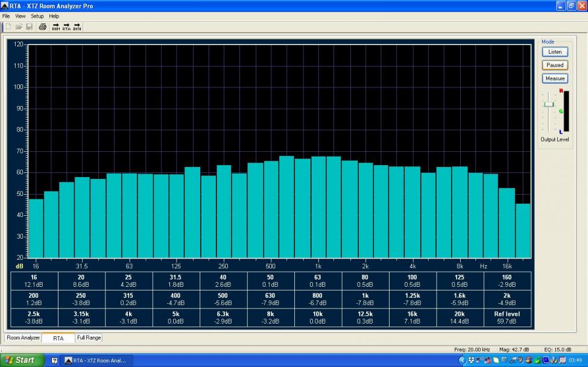588x367 pixels.
Task: Click the Open folder toolbar icon
Action: click(19, 27)
